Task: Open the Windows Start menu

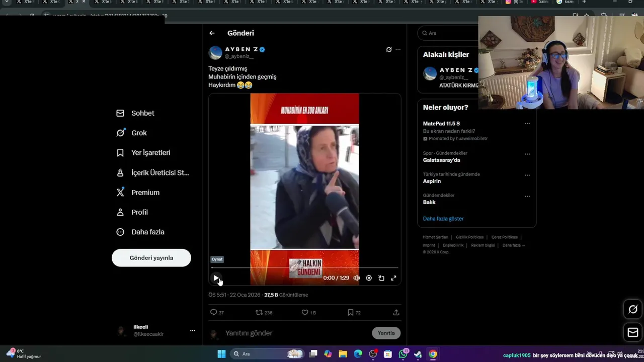Action: pos(221,354)
